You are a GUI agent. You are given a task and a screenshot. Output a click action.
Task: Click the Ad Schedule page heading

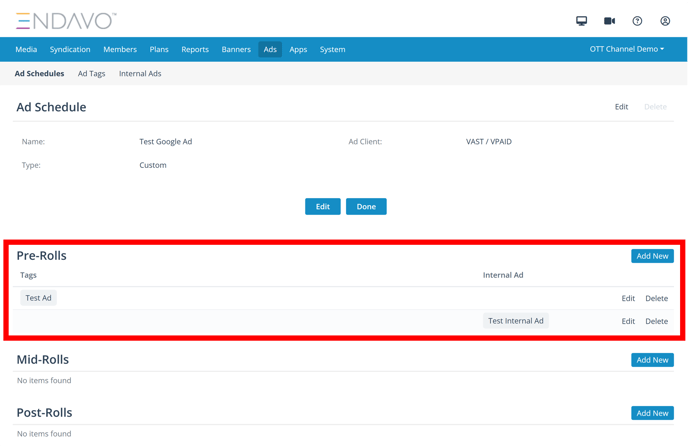point(51,107)
